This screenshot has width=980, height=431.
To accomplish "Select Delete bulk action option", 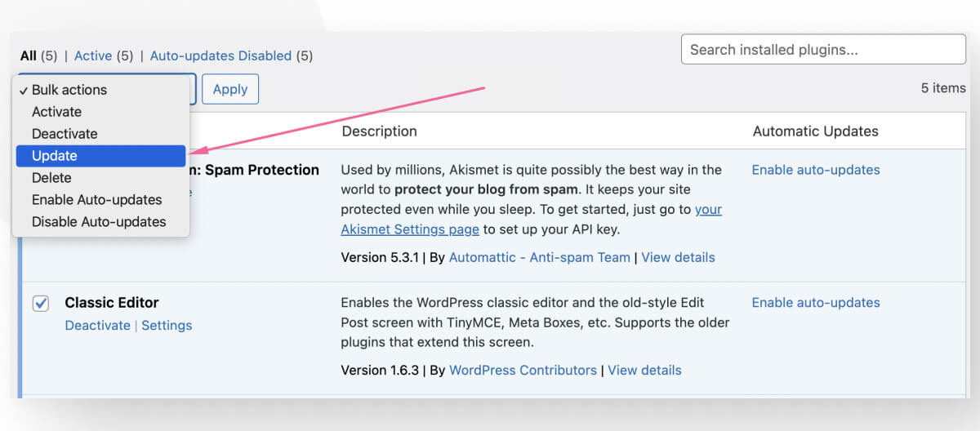I will coord(51,178).
